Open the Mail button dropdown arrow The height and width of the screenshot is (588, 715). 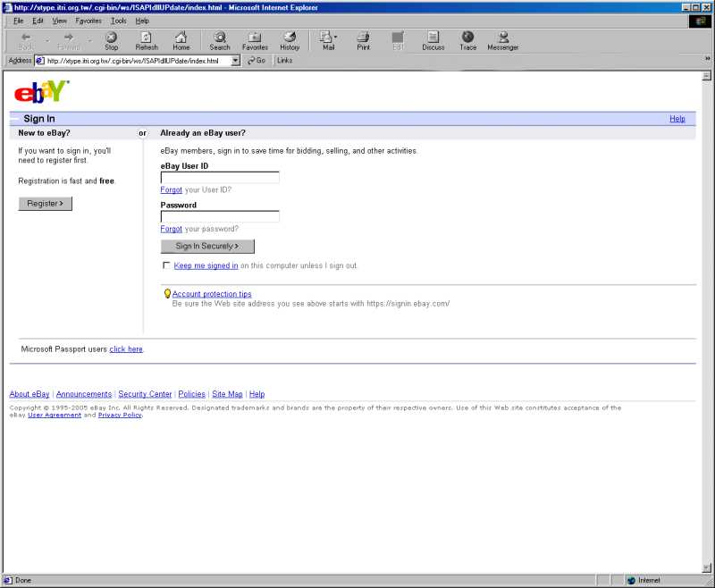click(336, 38)
